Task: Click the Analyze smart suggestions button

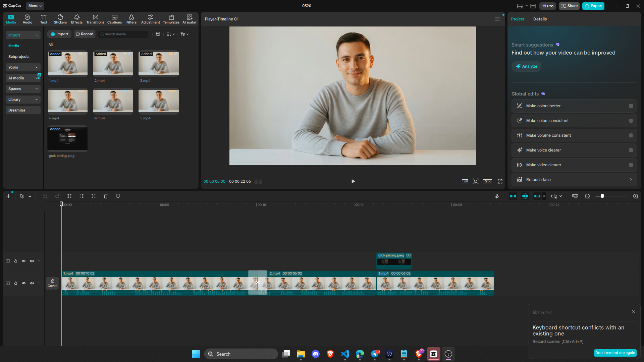Action: pyautogui.click(x=526, y=66)
